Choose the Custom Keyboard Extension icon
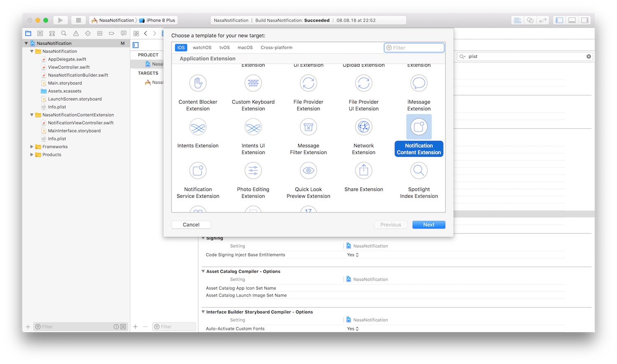Viewport: 617px width, 364px height. tap(253, 83)
